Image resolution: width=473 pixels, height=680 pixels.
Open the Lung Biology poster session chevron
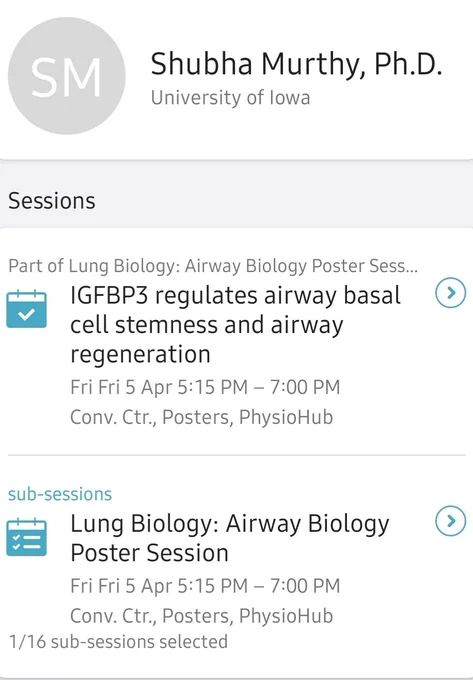pos(451,521)
